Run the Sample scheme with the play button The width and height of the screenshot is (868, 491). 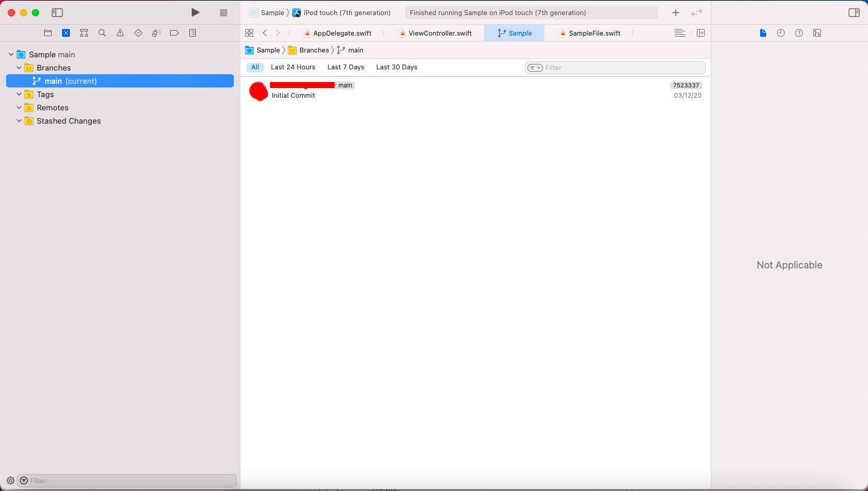coord(195,13)
